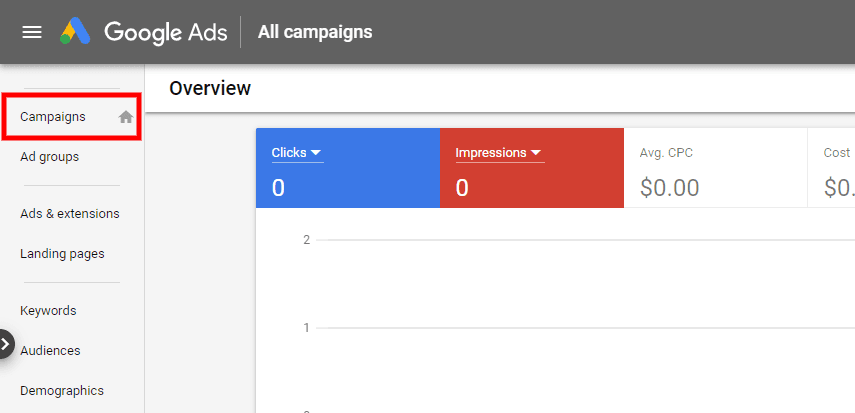Open the Keywords section

[48, 311]
